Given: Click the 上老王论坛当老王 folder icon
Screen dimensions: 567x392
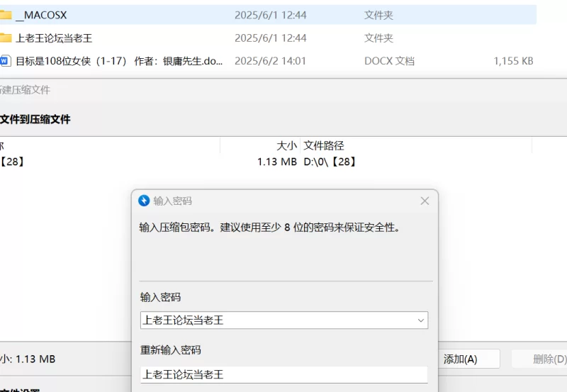Looking at the screenshot, I should pos(6,38).
